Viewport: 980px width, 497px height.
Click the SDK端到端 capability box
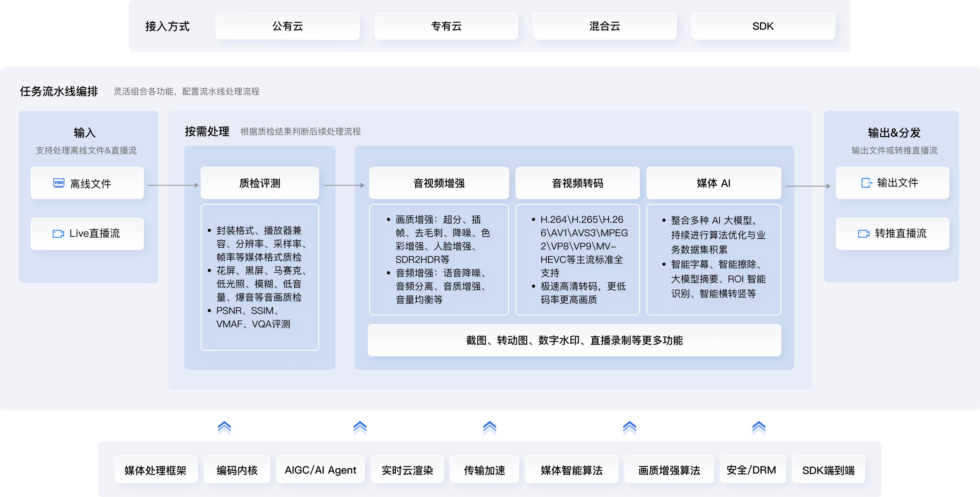click(828, 470)
